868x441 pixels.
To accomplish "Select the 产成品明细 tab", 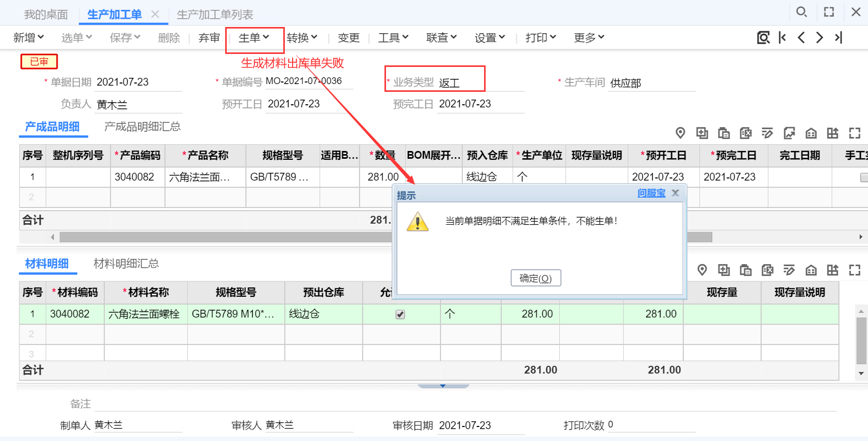I will 52,127.
